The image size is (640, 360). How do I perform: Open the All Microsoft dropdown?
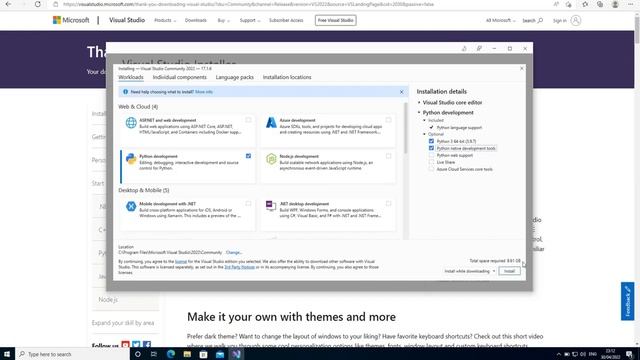(x=500, y=20)
